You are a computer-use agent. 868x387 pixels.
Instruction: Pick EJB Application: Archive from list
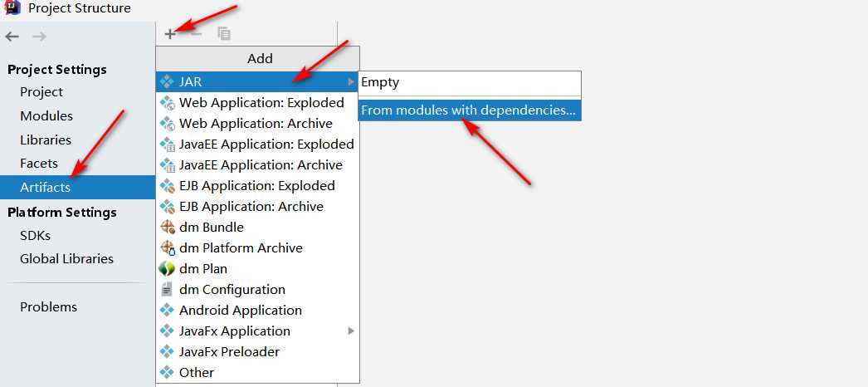pos(251,207)
